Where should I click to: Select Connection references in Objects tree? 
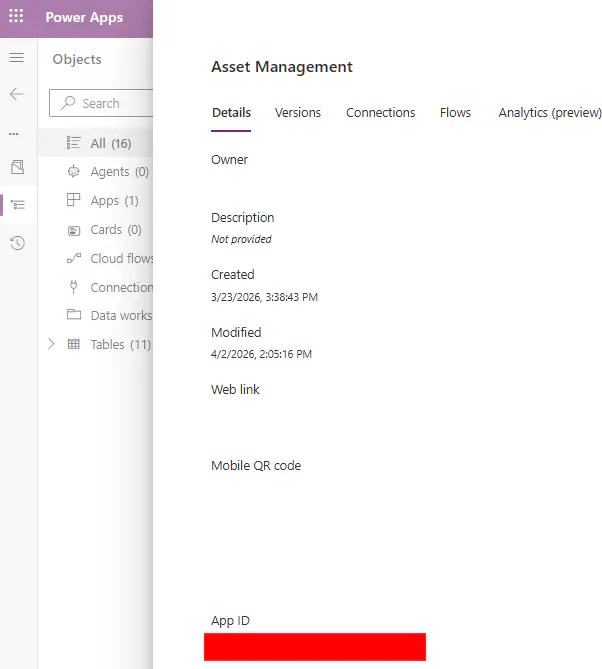pyautogui.click(x=95, y=287)
